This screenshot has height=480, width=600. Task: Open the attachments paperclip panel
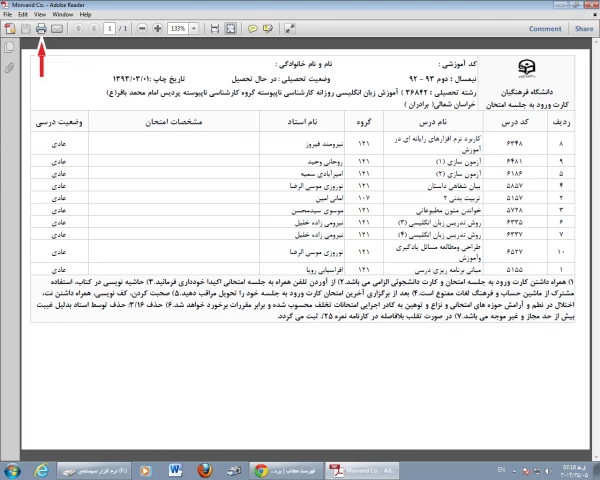click(9, 68)
